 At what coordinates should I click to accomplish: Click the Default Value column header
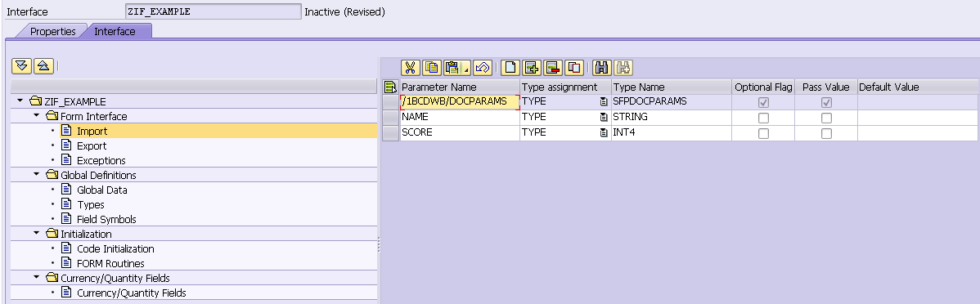coord(918,87)
